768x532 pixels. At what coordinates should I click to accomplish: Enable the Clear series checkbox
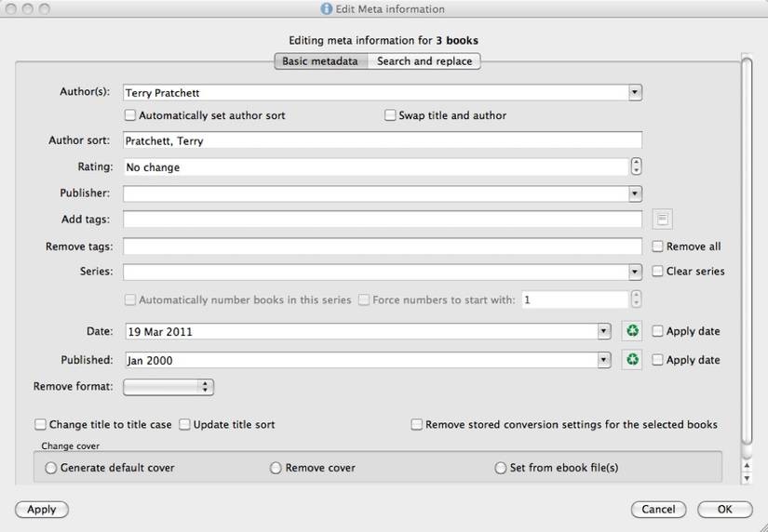tap(657, 271)
